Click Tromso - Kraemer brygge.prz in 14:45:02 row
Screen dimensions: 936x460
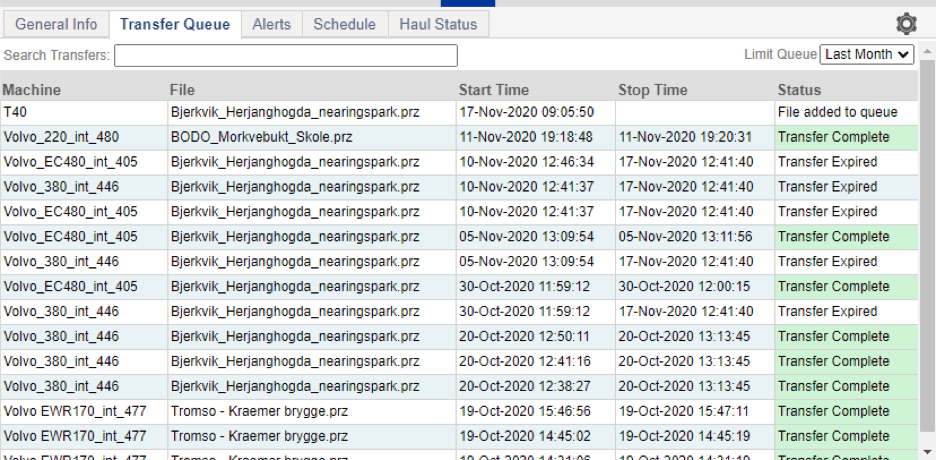tap(259, 437)
